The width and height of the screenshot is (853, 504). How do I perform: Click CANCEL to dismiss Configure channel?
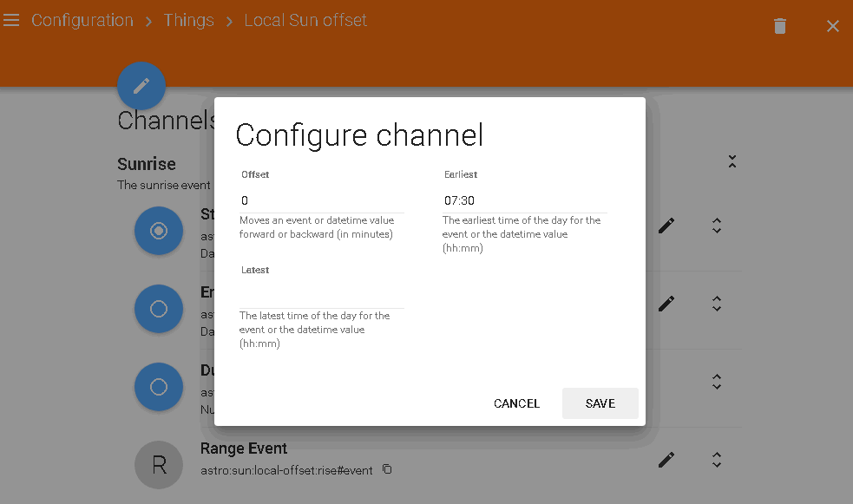pyautogui.click(x=516, y=403)
